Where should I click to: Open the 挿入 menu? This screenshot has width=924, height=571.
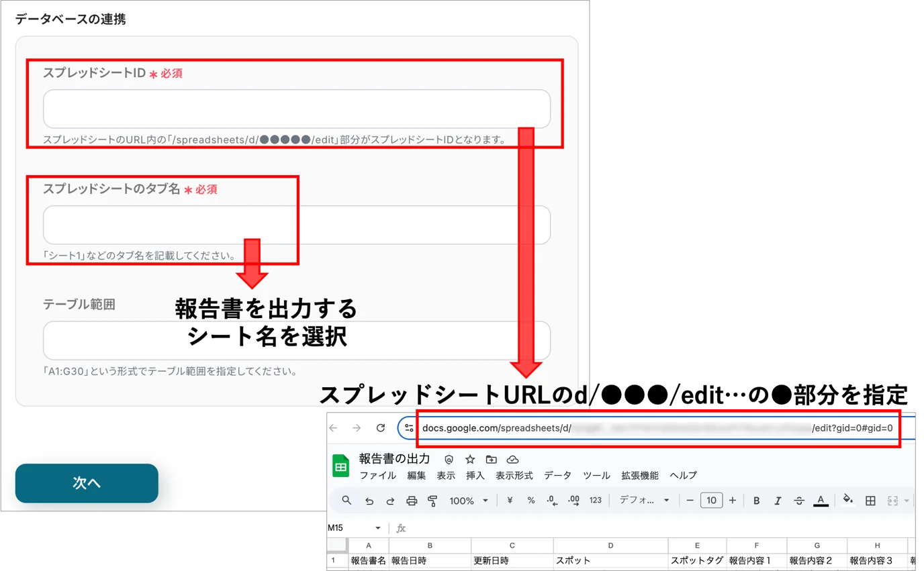pos(475,475)
